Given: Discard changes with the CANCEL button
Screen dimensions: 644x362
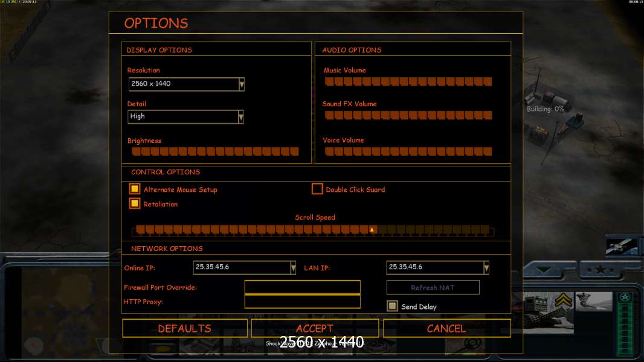Looking at the screenshot, I should point(447,328).
